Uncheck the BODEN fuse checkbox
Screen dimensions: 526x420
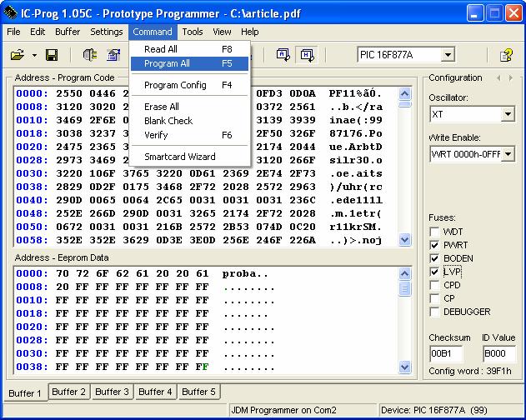(x=434, y=258)
